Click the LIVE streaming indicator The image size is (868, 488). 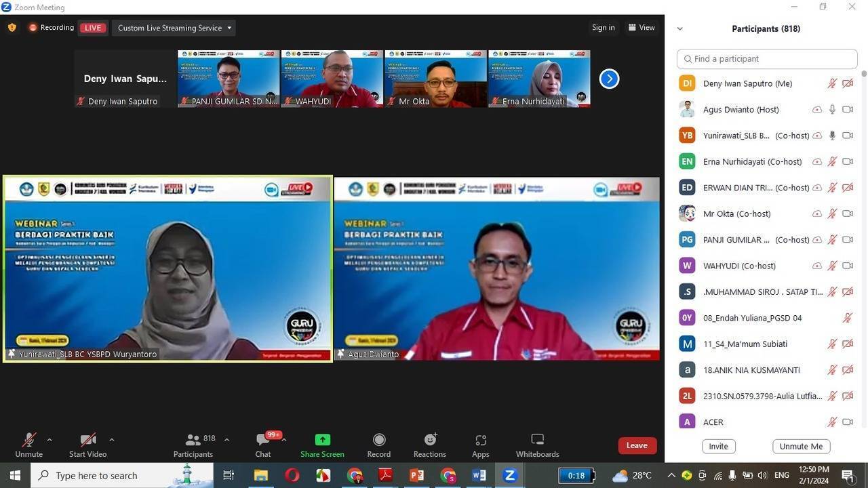point(92,28)
